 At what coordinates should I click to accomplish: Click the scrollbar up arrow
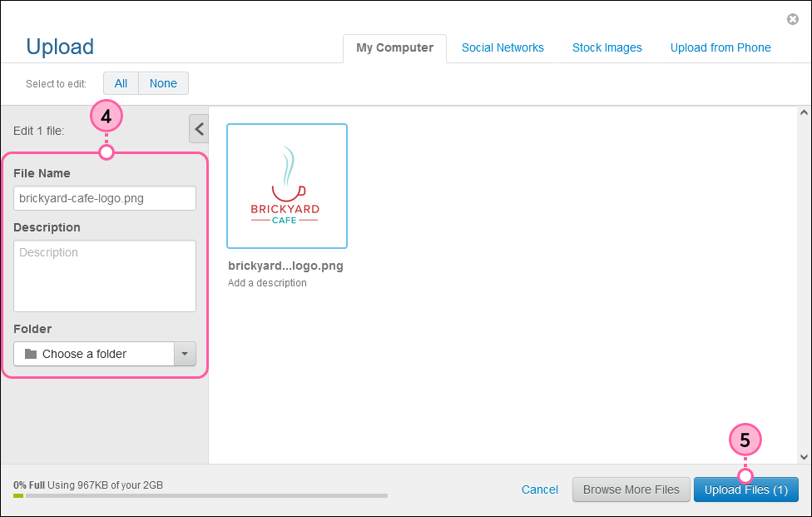[804, 112]
